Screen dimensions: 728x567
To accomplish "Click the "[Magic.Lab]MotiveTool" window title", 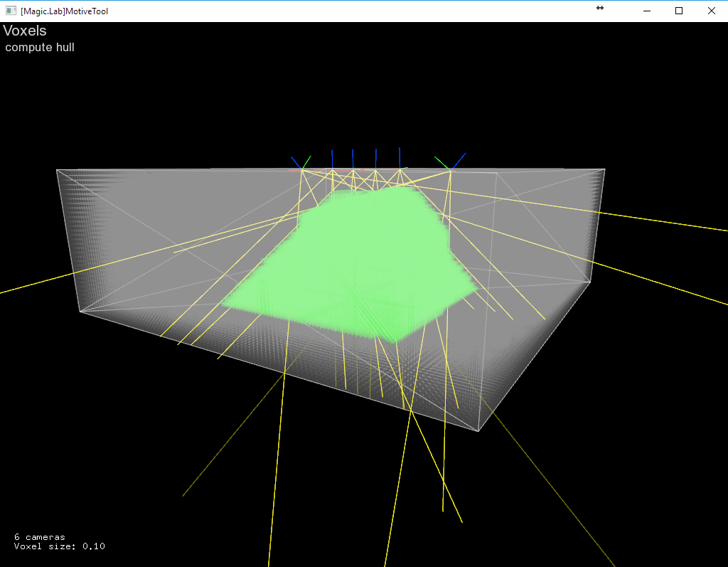I will pos(64,11).
